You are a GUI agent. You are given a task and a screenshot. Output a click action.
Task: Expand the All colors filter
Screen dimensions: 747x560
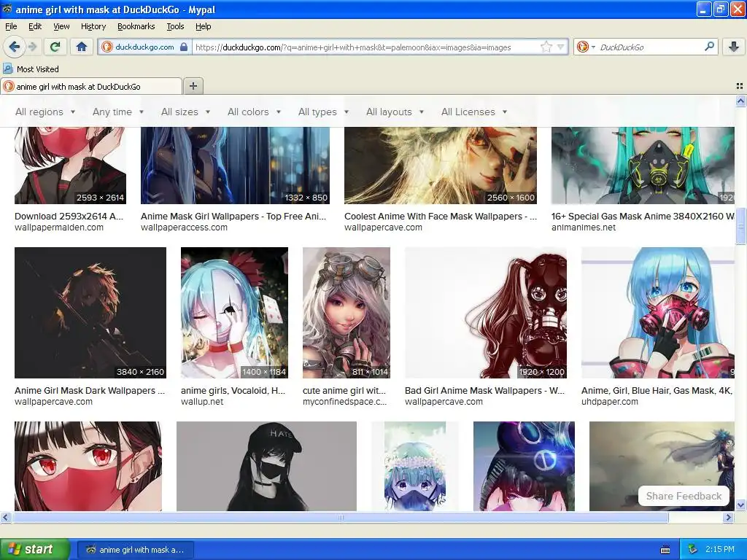click(254, 112)
